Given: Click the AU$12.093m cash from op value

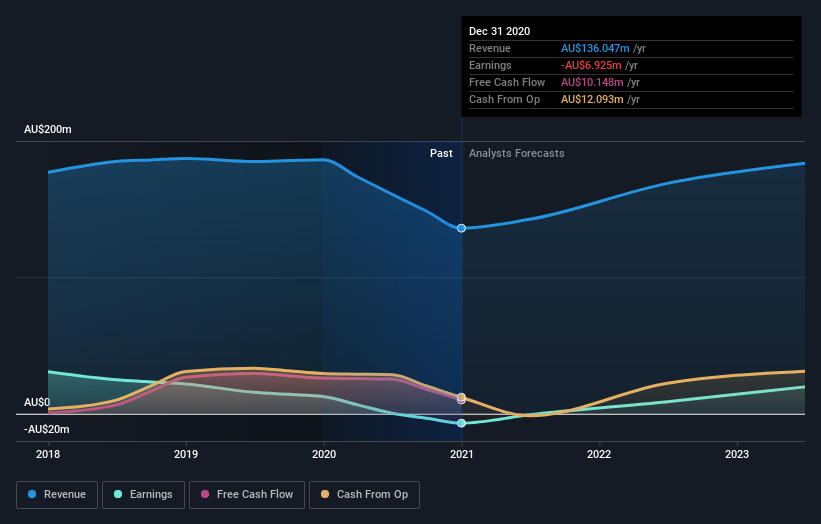Looking at the screenshot, I should 592,99.
